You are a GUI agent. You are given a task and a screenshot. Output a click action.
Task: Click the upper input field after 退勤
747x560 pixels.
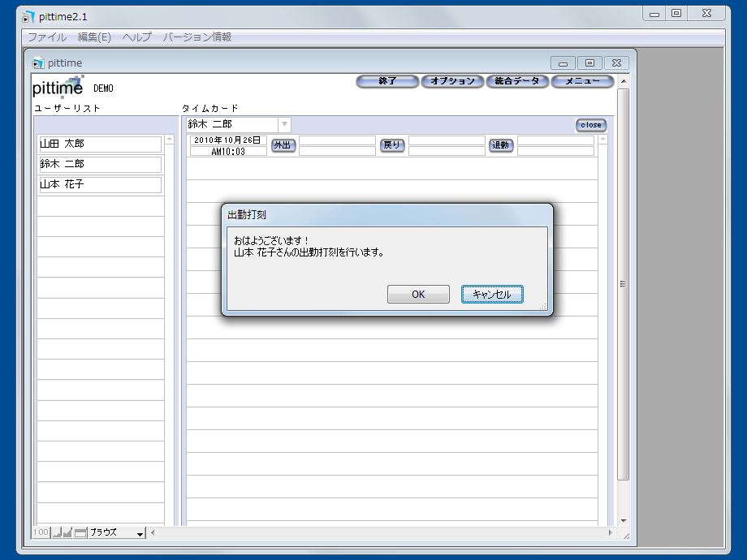pyautogui.click(x=555, y=140)
